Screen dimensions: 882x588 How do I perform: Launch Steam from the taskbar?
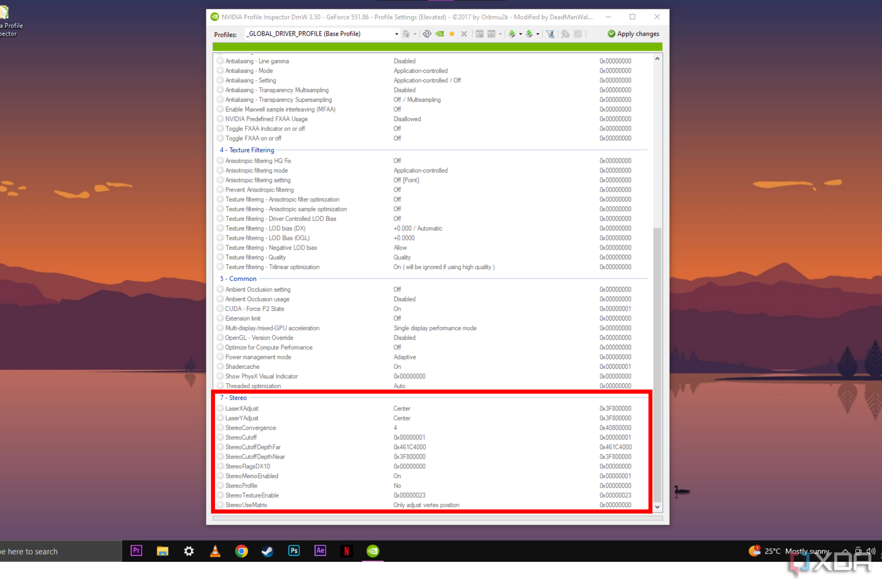(268, 551)
